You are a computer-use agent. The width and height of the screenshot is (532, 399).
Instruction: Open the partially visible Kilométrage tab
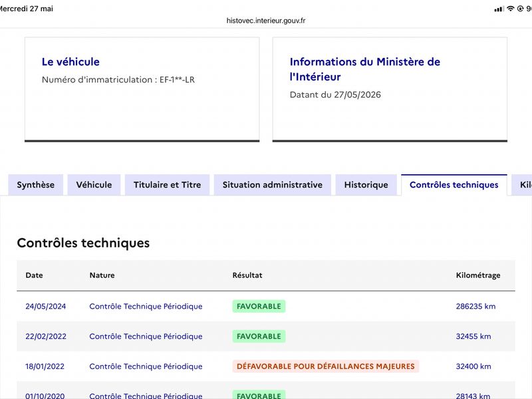[522, 185]
